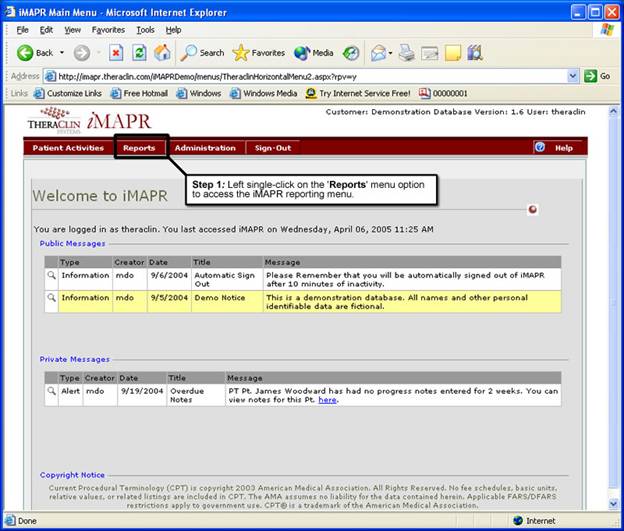Follow the 'here' link in Overdue Notes message

pyautogui.click(x=327, y=400)
